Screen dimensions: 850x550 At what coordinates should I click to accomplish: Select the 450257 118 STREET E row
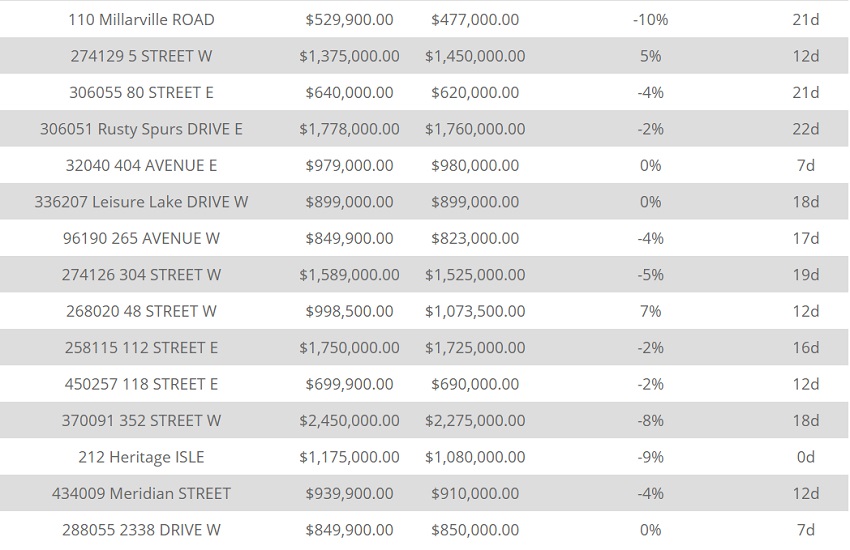[x=141, y=384]
